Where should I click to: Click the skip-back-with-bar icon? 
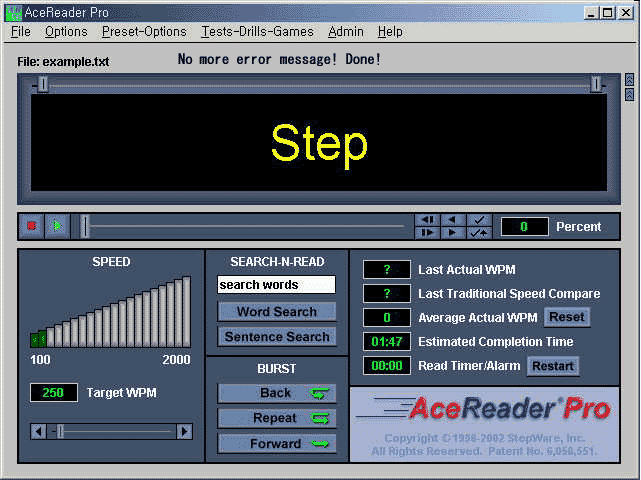(427, 220)
